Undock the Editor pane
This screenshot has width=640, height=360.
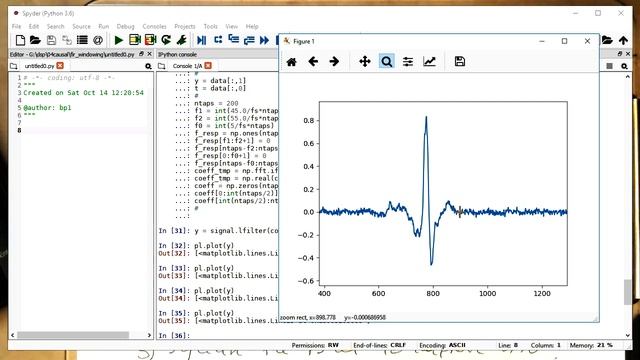pyautogui.click(x=141, y=54)
